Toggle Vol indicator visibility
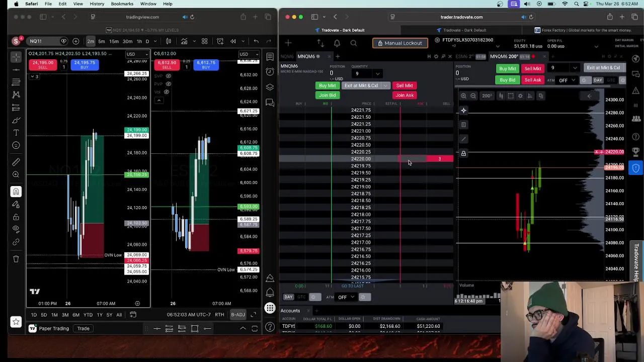This screenshot has height=362, width=644. [167, 92]
